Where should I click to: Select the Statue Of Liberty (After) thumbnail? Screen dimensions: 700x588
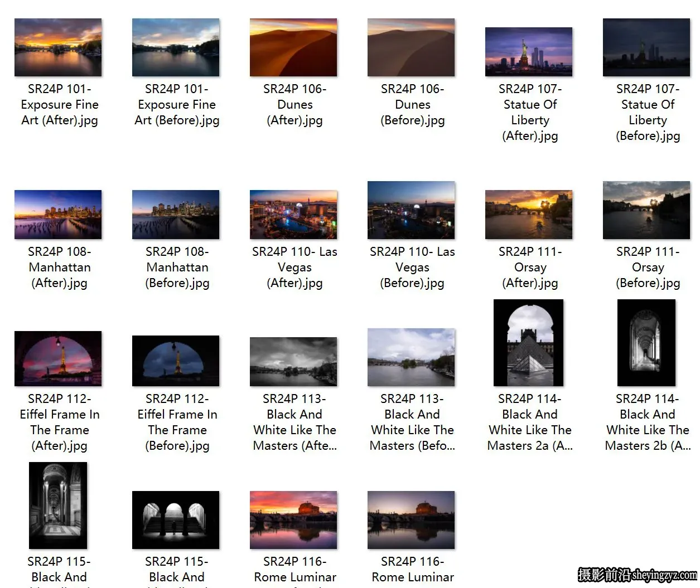click(529, 52)
